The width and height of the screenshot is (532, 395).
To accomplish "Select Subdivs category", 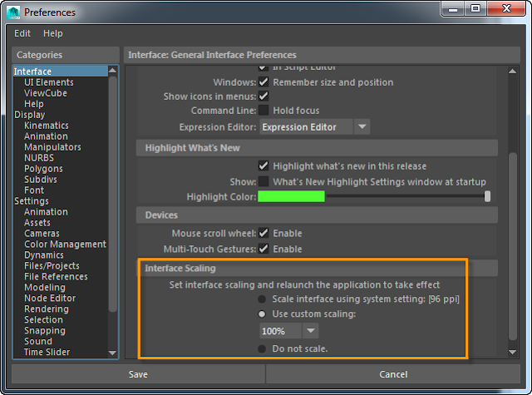I will [41, 180].
